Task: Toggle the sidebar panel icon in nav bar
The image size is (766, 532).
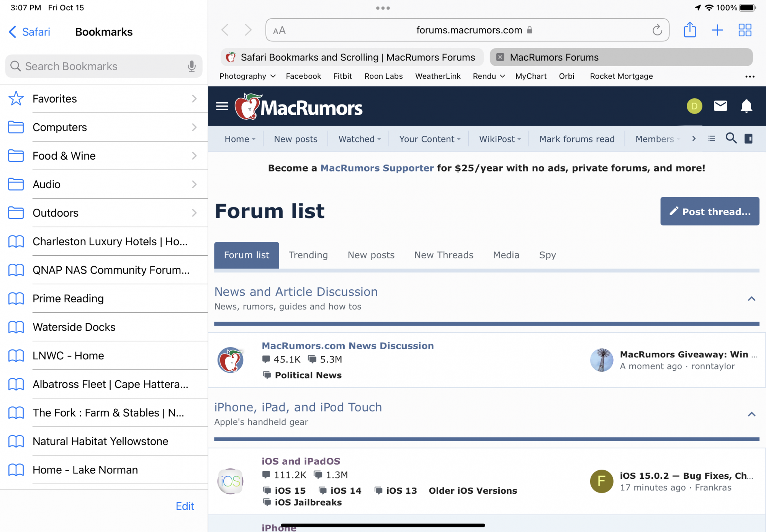Action: [x=748, y=139]
